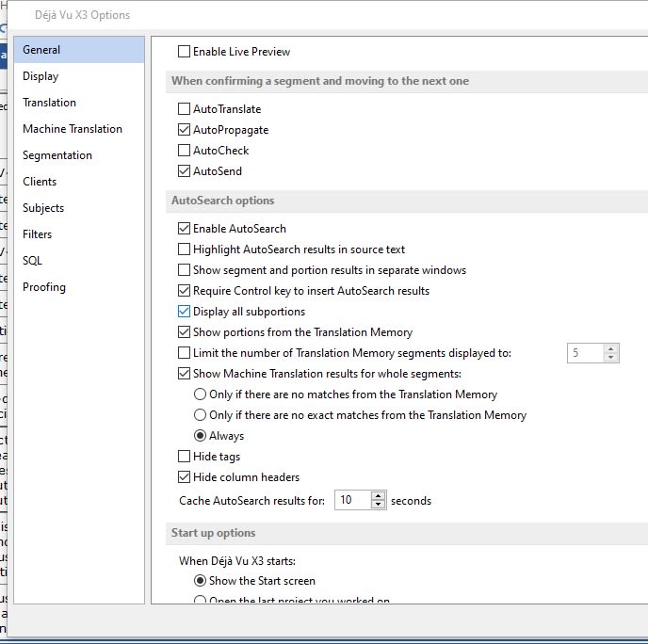Untick the AutoPropagate checkbox

[x=184, y=130]
